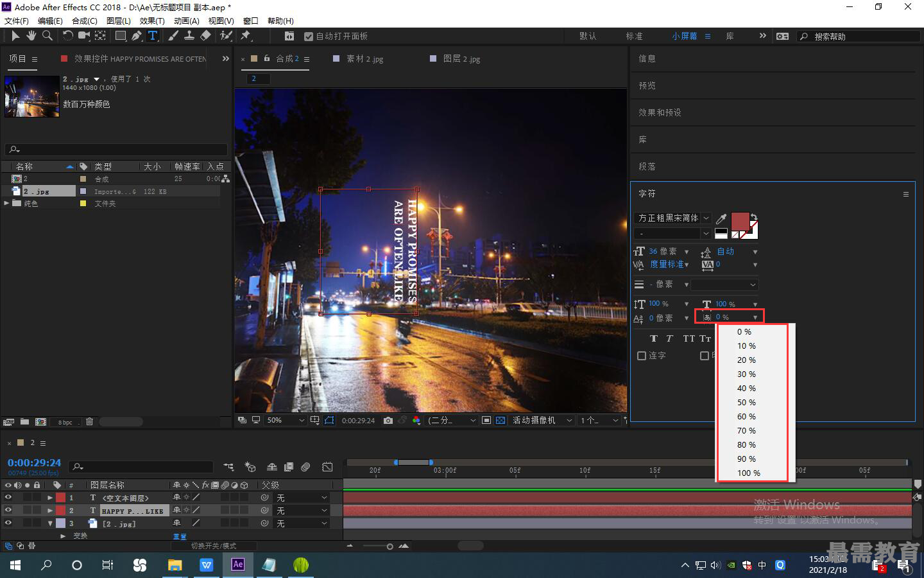Open the 文件(F) menu

coord(17,21)
